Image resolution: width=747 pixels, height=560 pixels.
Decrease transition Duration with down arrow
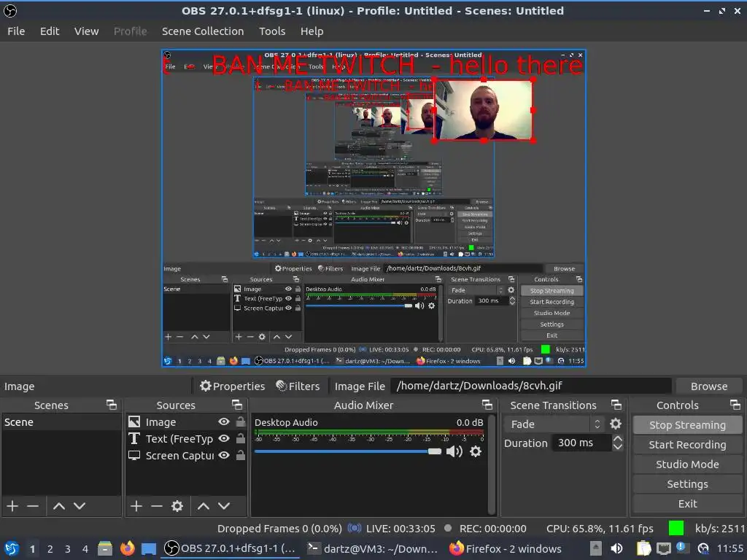coord(617,447)
